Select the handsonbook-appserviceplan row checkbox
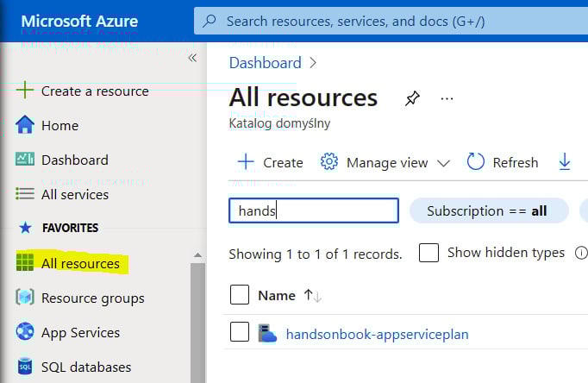The width and height of the screenshot is (588, 383). click(x=240, y=331)
